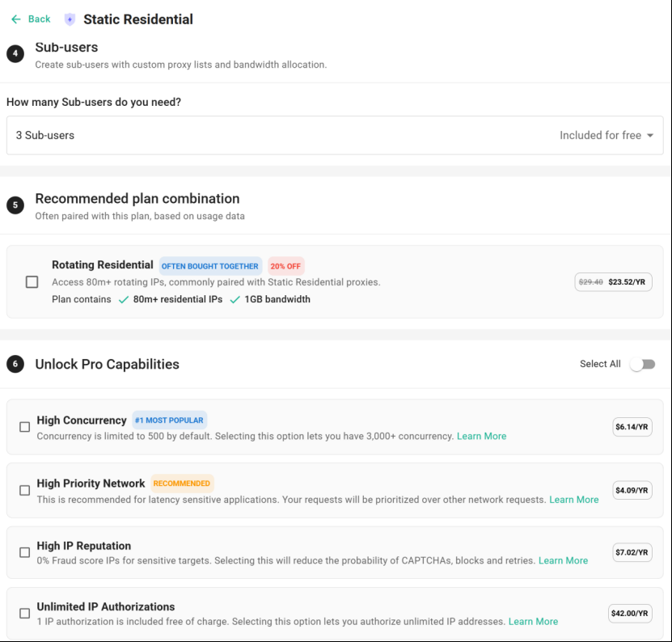Click the Back arrow icon
Screen dimensions: 672x642
click(16, 19)
